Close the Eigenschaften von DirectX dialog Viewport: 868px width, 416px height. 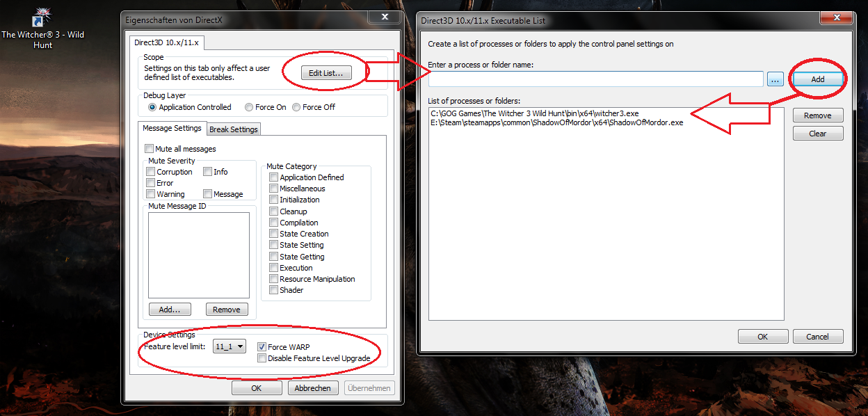[384, 17]
